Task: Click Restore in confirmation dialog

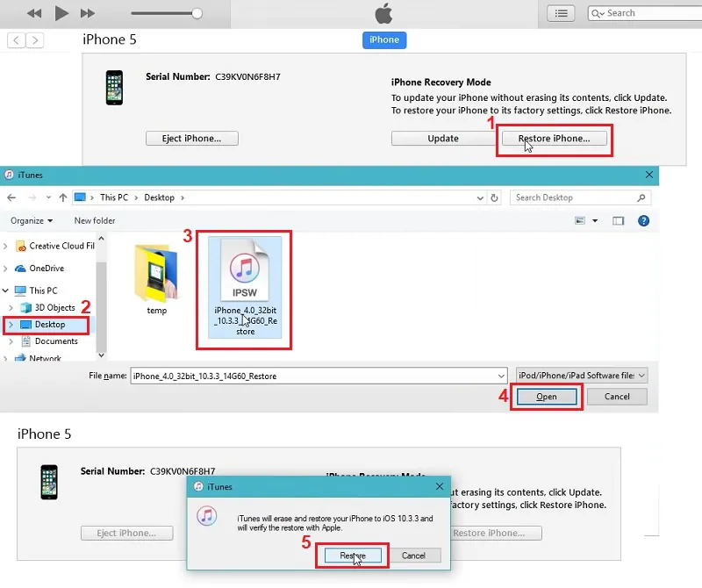Action: click(353, 556)
